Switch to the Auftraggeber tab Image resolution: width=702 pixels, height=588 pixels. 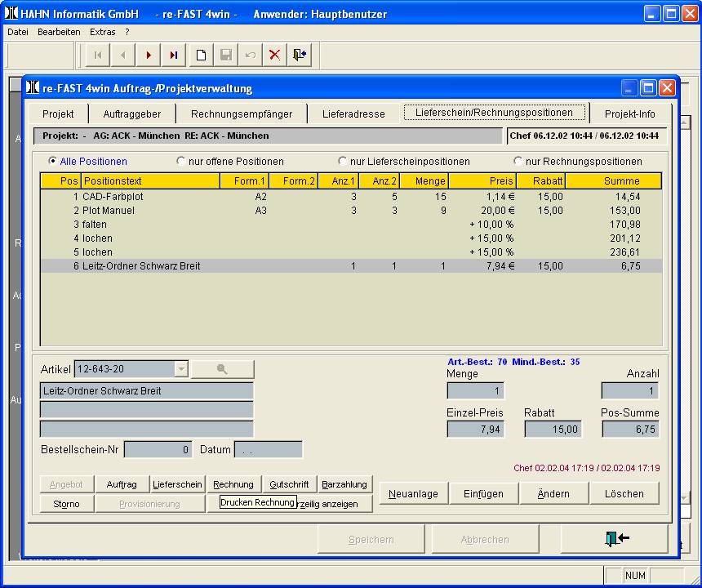point(132,114)
